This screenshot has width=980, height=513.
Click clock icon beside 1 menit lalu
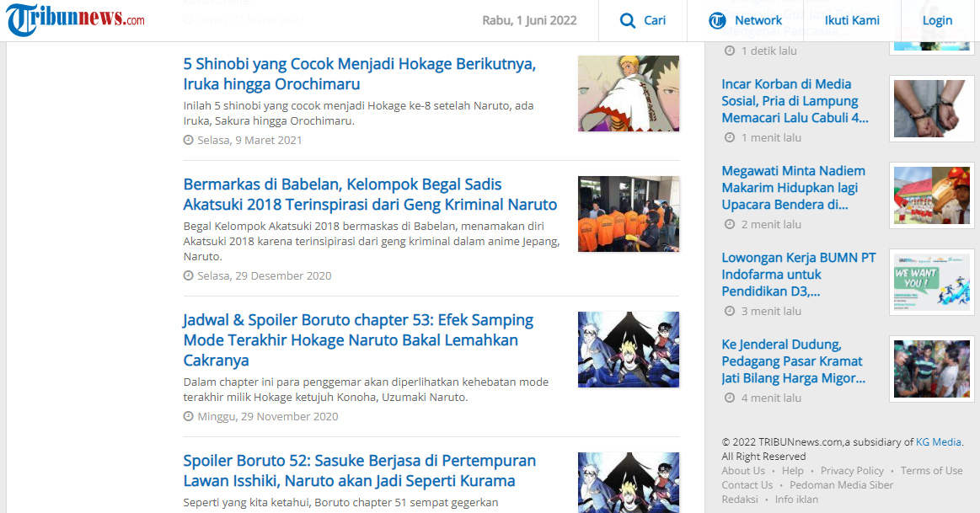730,137
